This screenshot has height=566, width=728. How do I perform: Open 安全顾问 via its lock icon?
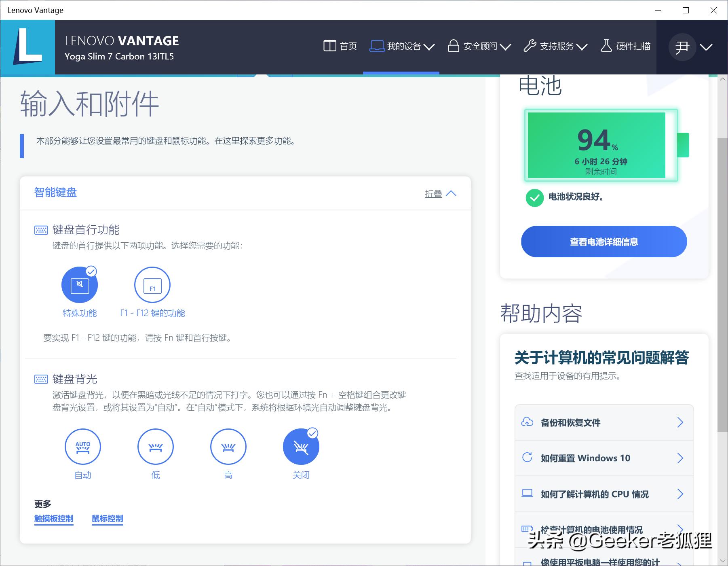[454, 46]
